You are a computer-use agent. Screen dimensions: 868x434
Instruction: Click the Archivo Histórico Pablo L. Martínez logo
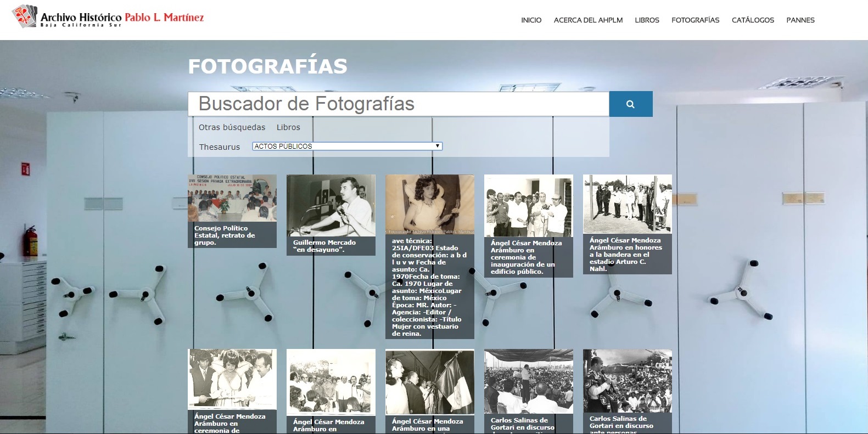108,17
